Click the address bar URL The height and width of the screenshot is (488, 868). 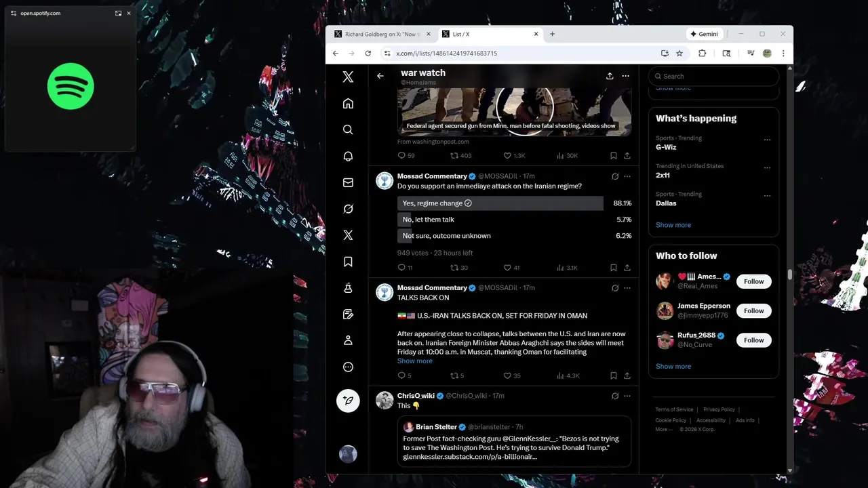[x=447, y=53]
